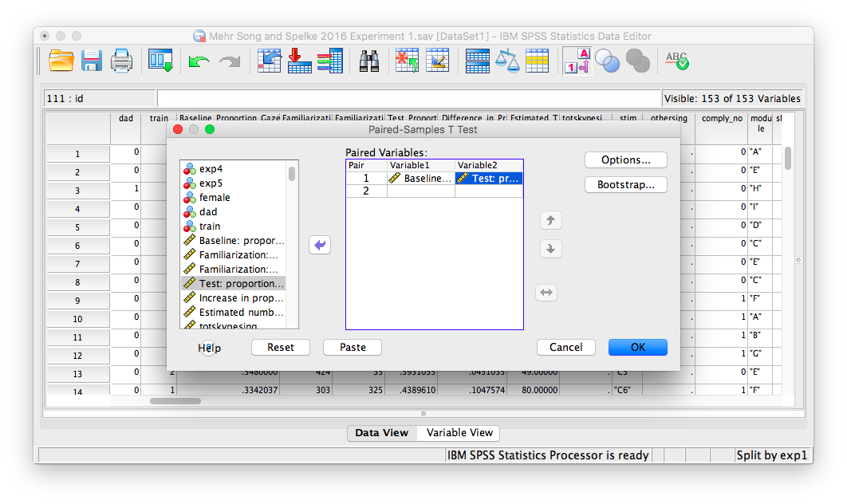This screenshot has width=847, height=504.
Task: Open Find with the binoculars icon
Action: point(368,61)
